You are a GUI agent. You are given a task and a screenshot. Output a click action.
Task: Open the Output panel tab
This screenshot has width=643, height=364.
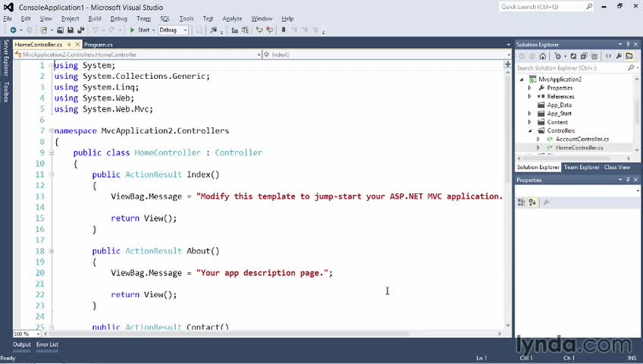(22, 344)
